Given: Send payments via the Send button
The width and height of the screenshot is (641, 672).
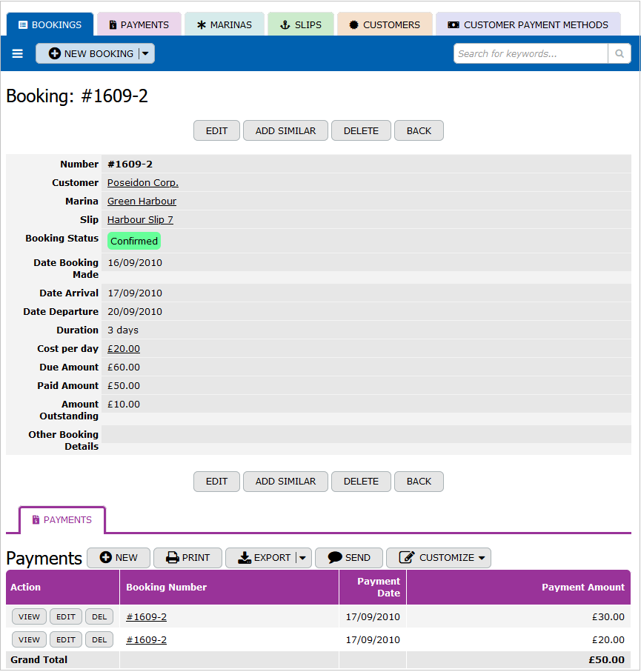Looking at the screenshot, I should [348, 558].
